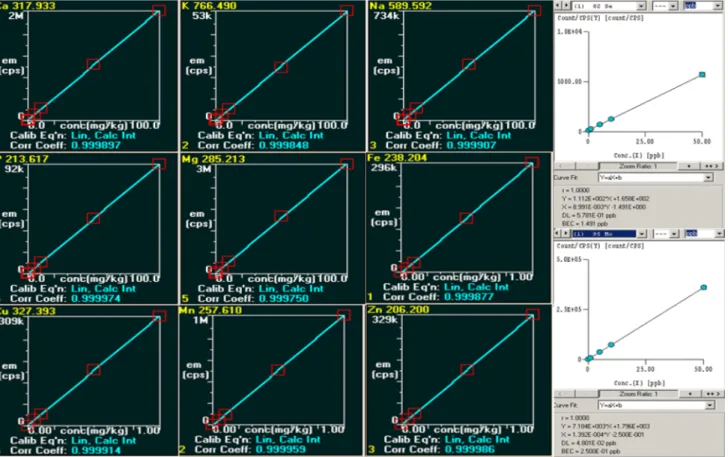Select the middle calibration point in Cu plot
Screen dimensions: 728x457
coord(93,370)
